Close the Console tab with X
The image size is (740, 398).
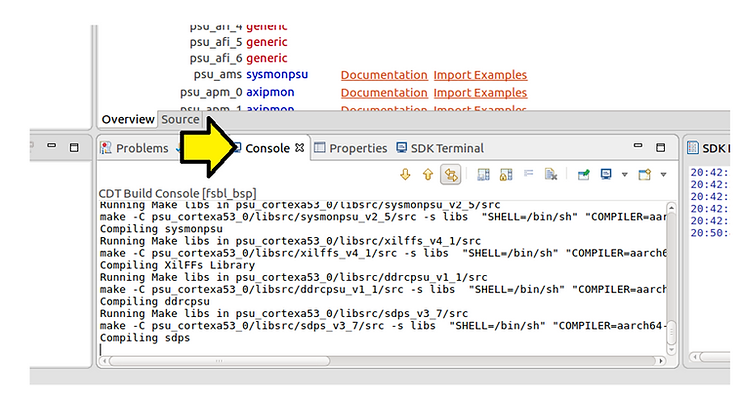click(299, 148)
